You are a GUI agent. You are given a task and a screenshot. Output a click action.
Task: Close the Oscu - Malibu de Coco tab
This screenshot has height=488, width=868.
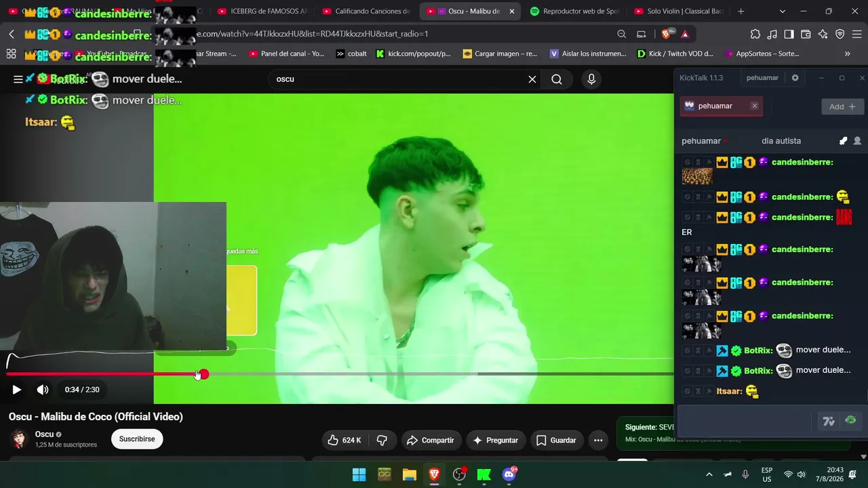click(x=511, y=12)
